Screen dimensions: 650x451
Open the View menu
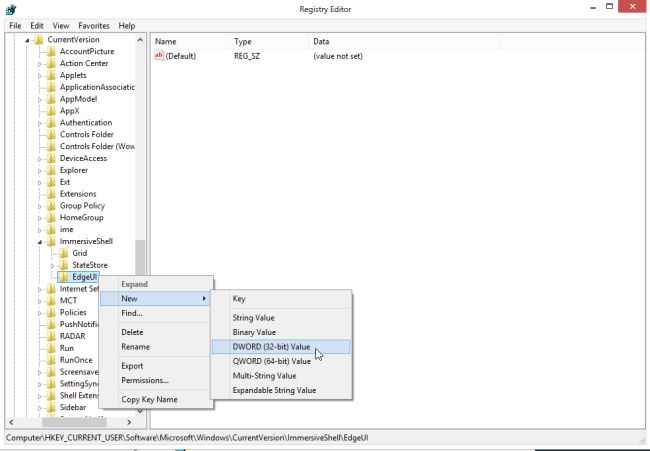(x=61, y=26)
